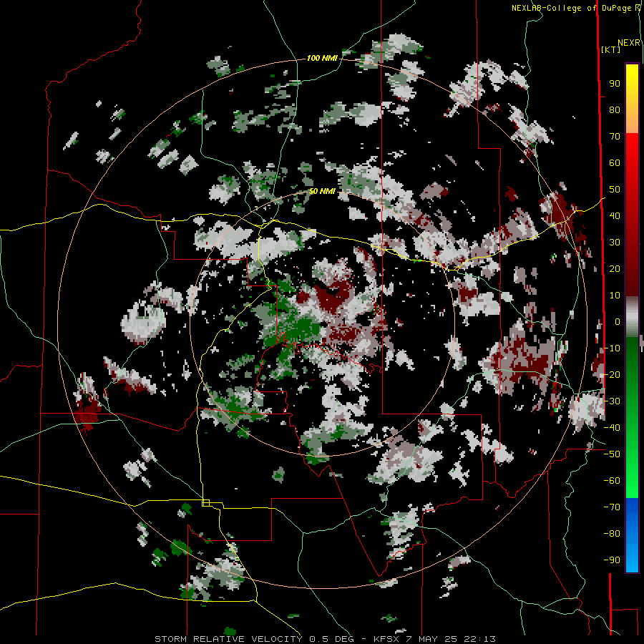Click the -60 velocity scale label
Screen dimensions: 644x644
(x=612, y=481)
